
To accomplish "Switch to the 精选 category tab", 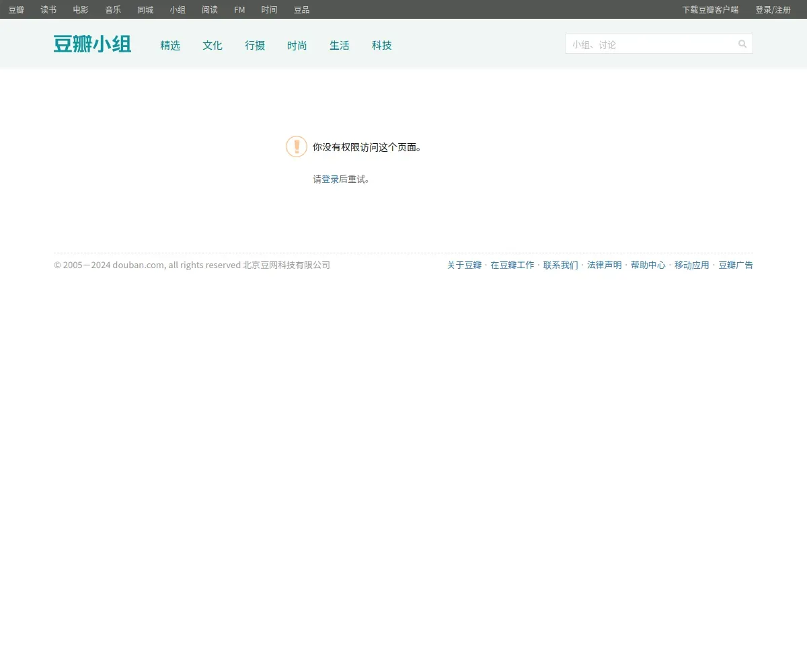I will pyautogui.click(x=170, y=45).
